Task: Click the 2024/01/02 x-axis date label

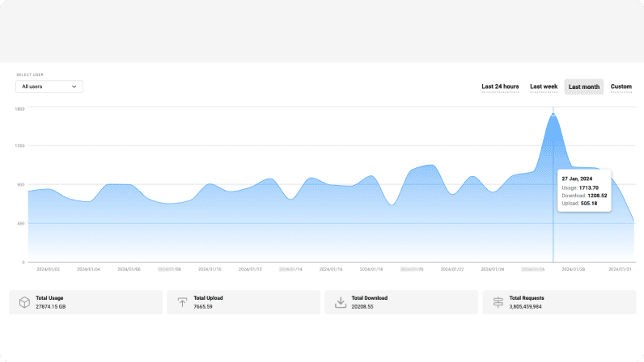Action: [47, 268]
